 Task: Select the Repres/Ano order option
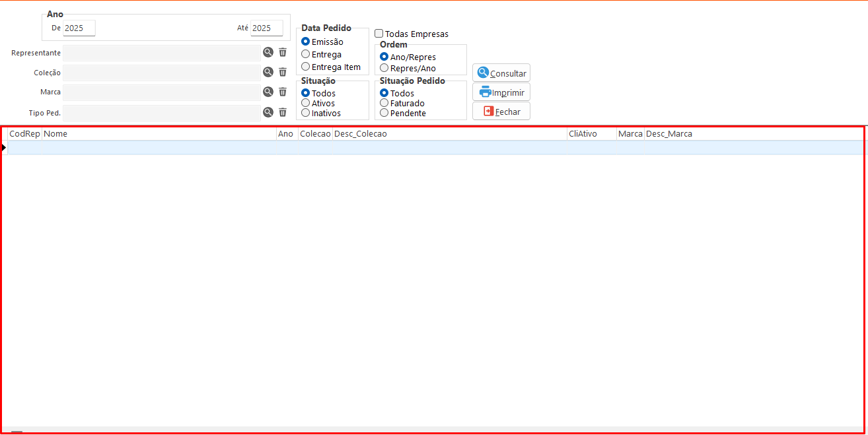coord(384,68)
